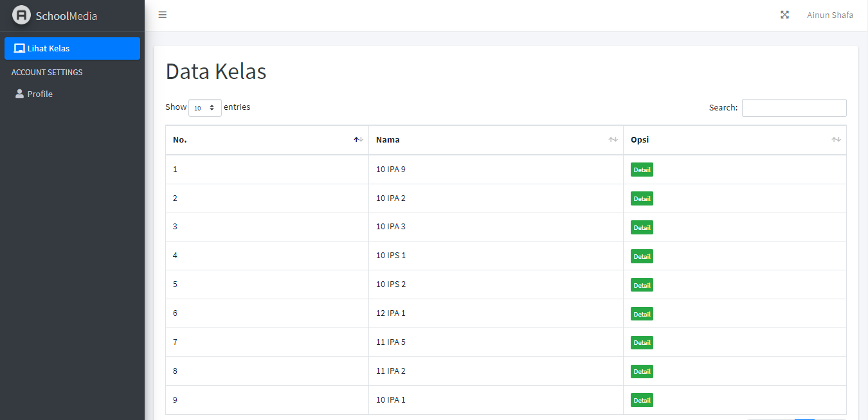Click the SchoolMedia logo icon
Viewport: 868px width, 420px height.
21,14
